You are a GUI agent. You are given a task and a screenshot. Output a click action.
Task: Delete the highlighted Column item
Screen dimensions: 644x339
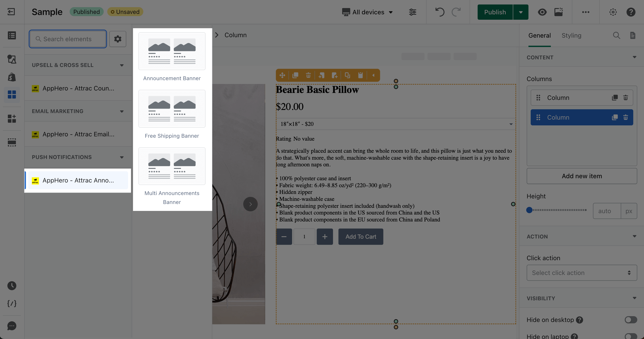[x=625, y=117]
